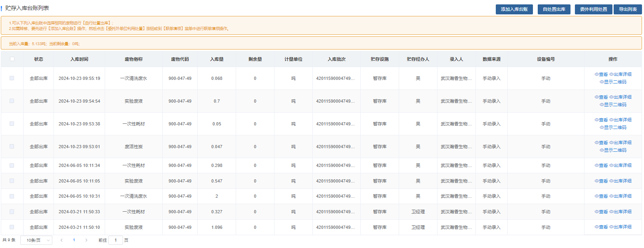644x248 pixels.
Task: Click the 入库量 value 0.068
Action: click(x=217, y=78)
